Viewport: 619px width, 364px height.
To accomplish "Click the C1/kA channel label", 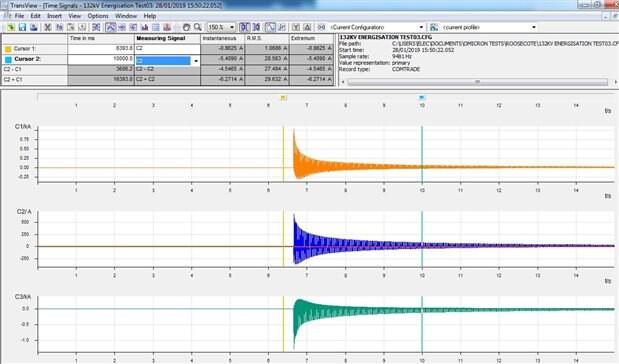I will (23, 126).
